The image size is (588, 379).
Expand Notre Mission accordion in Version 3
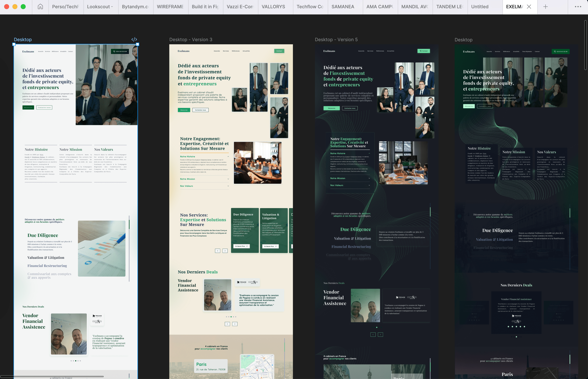coord(228,179)
